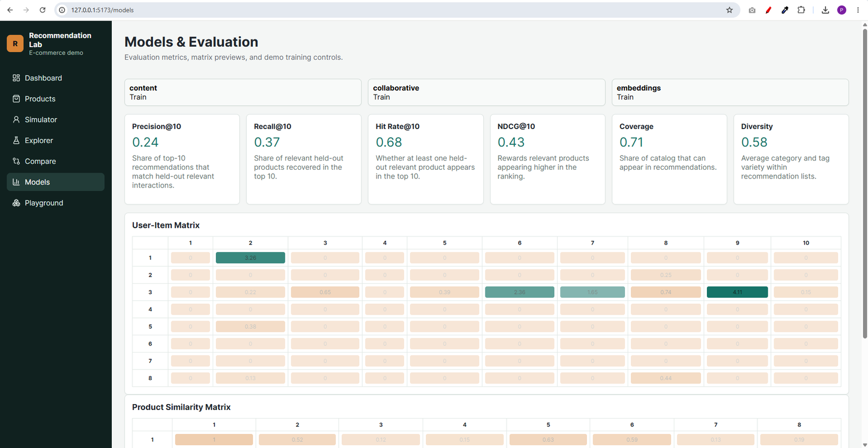Click the 0.63 cell in Product Similarity Matrix
This screenshot has width=868, height=448.
548,439
